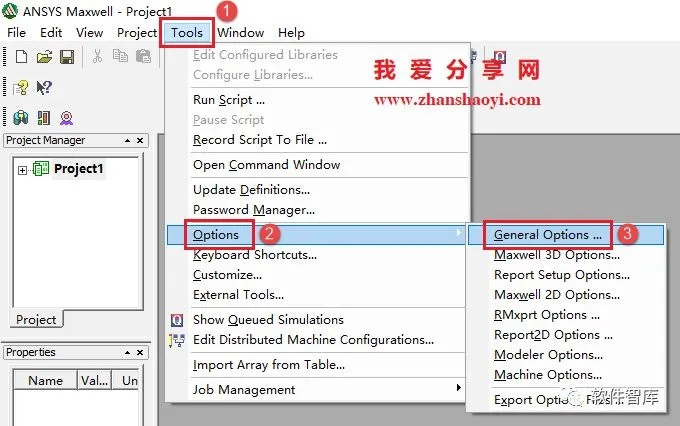Open the View menu
This screenshot has width=680, height=426.
(89, 33)
